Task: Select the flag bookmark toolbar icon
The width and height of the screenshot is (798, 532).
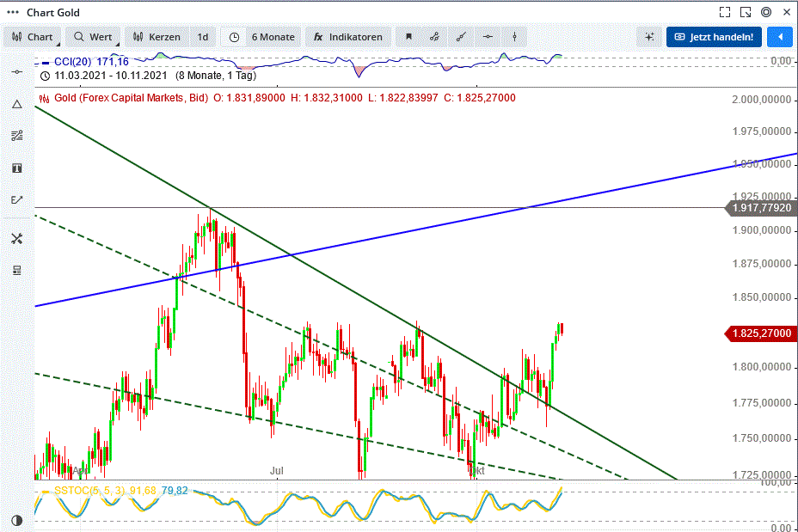Action: click(x=408, y=37)
